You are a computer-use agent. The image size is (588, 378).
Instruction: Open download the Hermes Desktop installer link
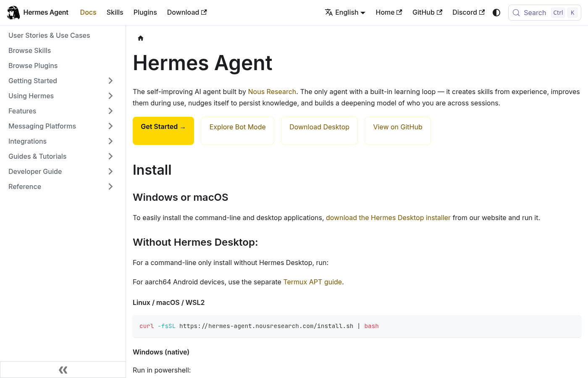pos(388,218)
